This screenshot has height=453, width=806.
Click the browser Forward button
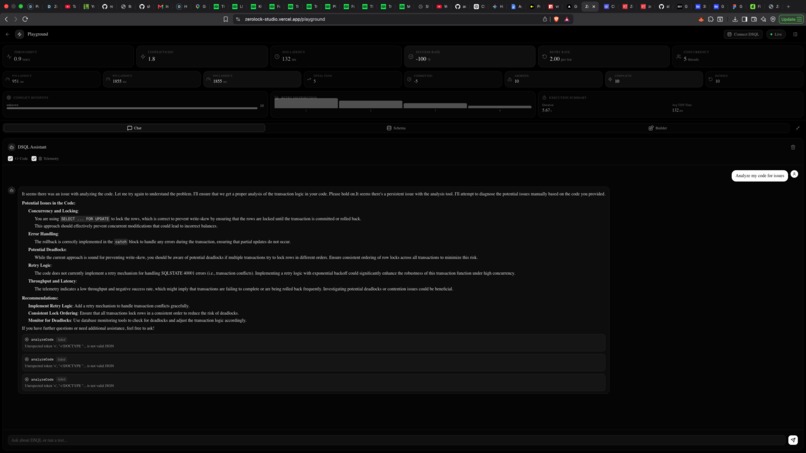point(15,19)
